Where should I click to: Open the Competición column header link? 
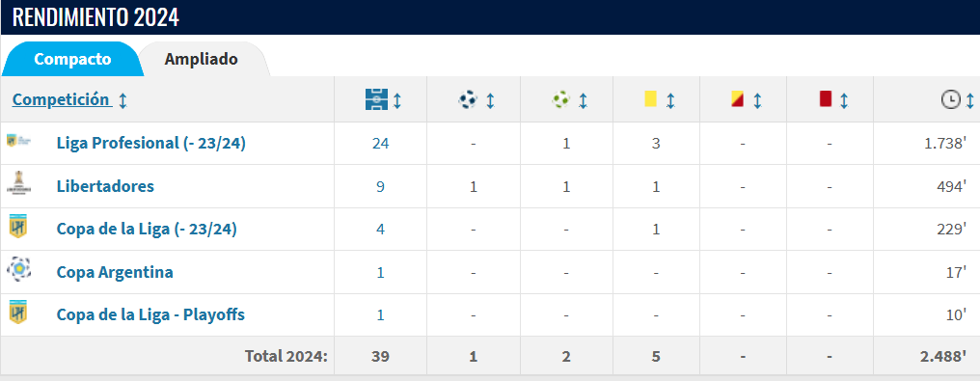(61, 99)
